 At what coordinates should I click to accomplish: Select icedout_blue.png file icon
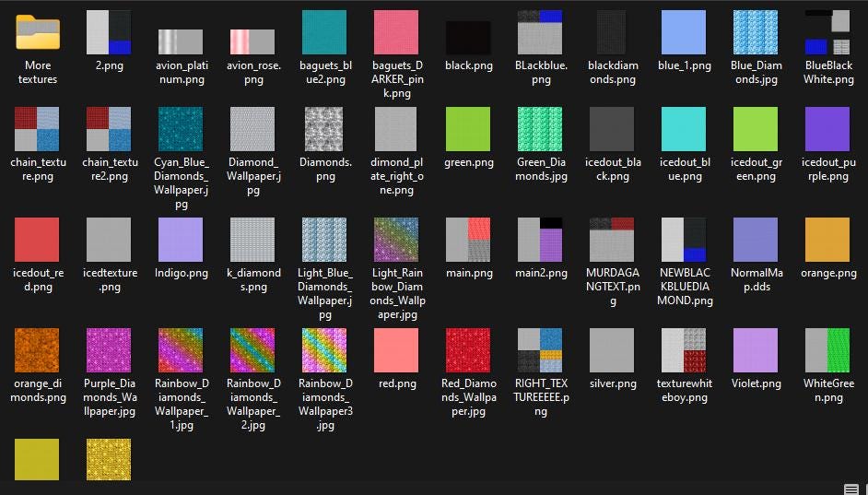pos(684,129)
